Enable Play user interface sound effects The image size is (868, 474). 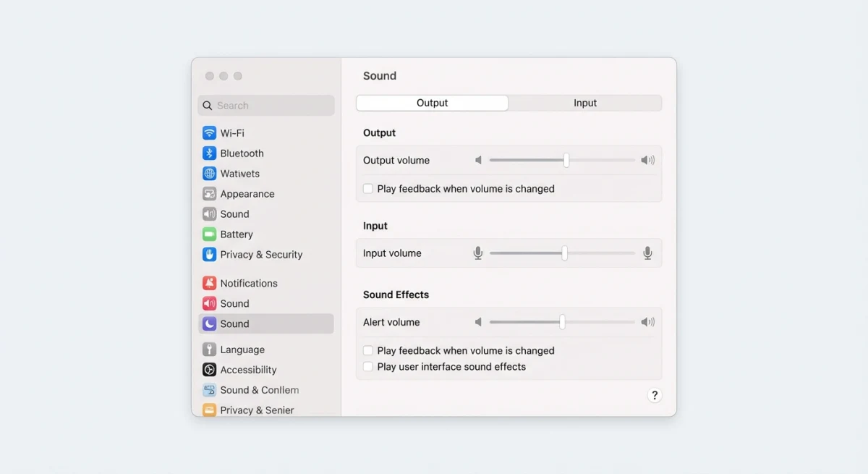pyautogui.click(x=368, y=367)
